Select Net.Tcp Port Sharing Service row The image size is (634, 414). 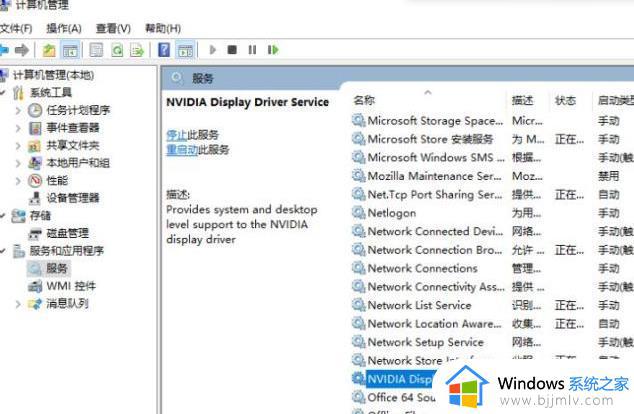[x=492, y=194]
